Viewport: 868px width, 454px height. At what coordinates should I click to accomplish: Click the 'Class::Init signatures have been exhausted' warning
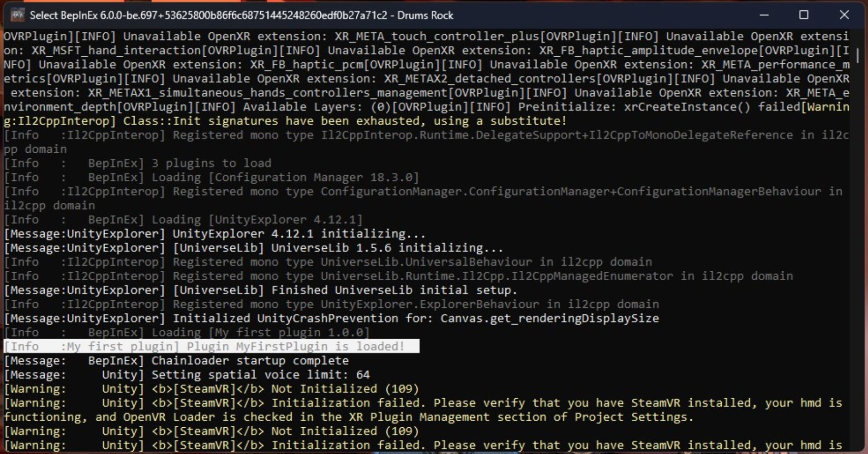point(323,120)
